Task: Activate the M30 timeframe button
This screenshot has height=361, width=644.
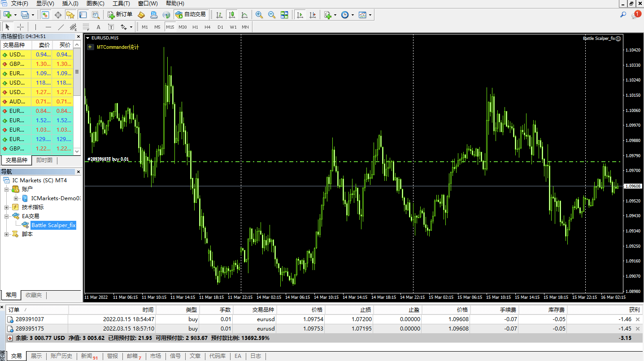Action: click(183, 26)
